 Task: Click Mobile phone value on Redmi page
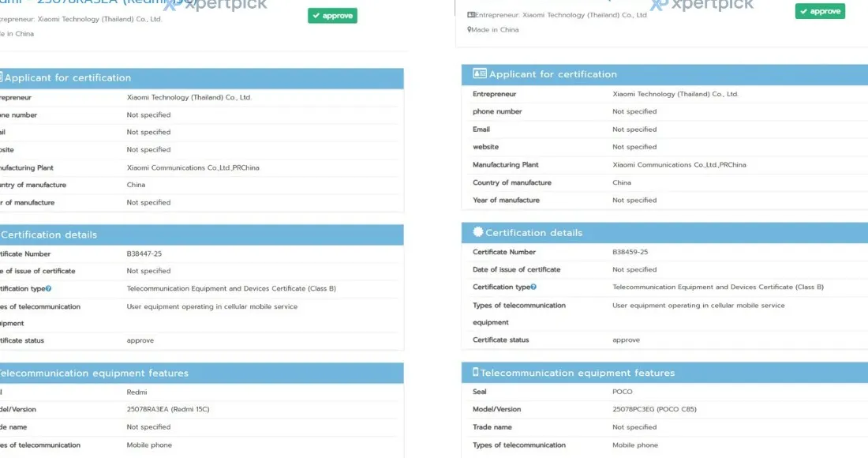149,445
